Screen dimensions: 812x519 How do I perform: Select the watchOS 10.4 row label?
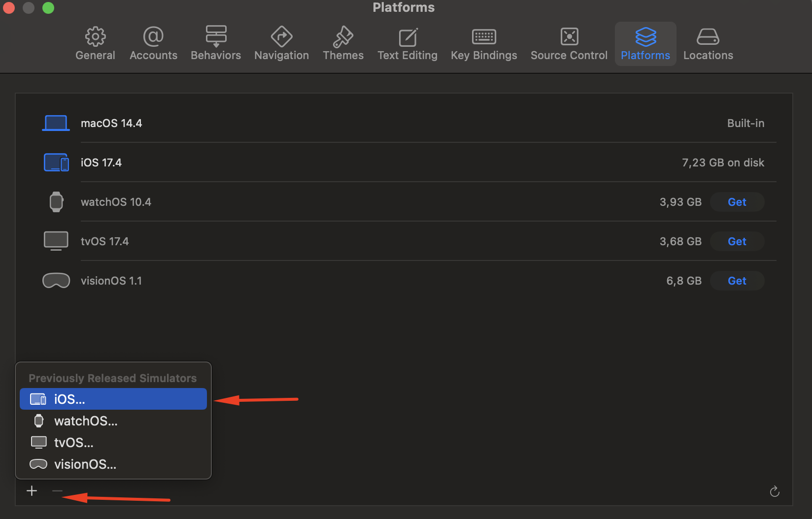coord(116,202)
